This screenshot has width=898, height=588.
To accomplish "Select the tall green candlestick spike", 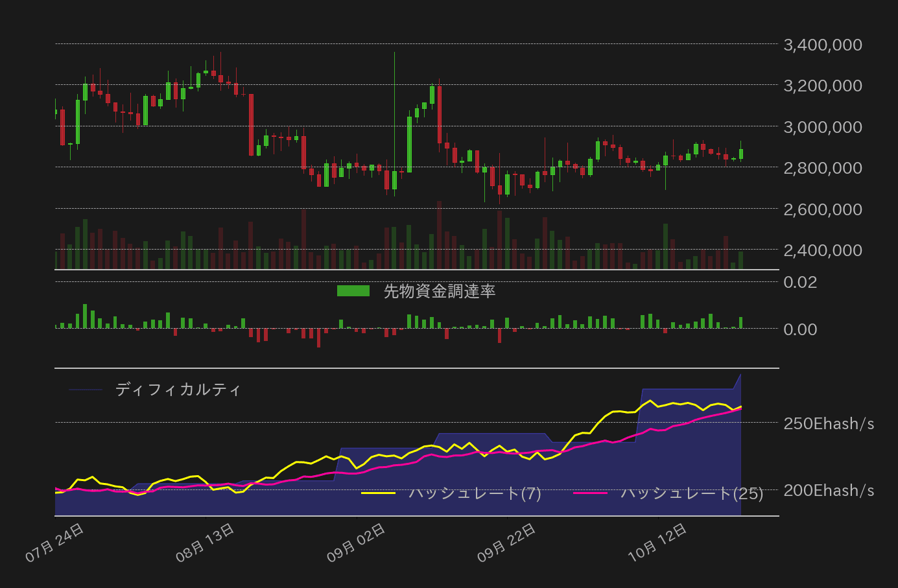I will (396, 117).
